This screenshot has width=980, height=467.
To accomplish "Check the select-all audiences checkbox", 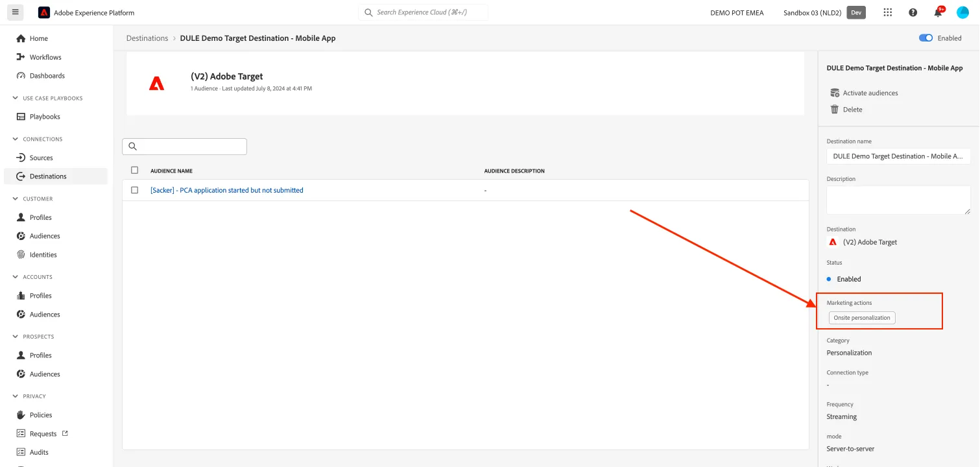I will [135, 171].
